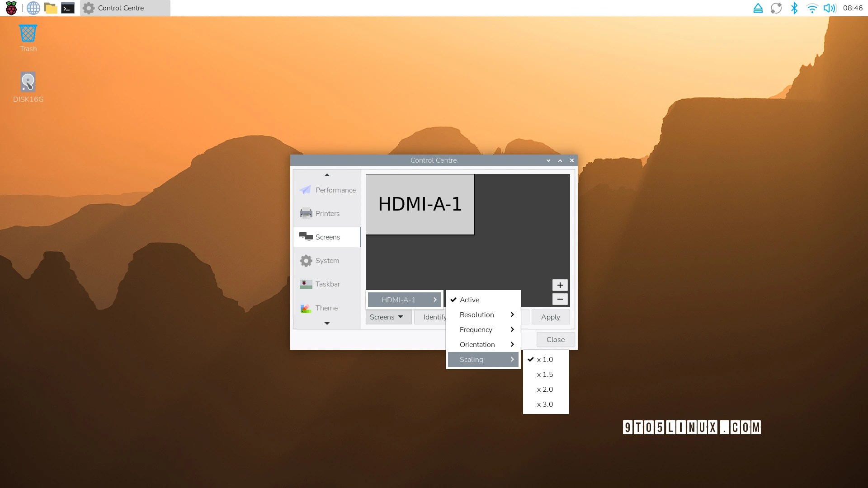Toggle the Active checkmark for HDMI-A-1
The width and height of the screenshot is (868, 488).
coord(469,300)
